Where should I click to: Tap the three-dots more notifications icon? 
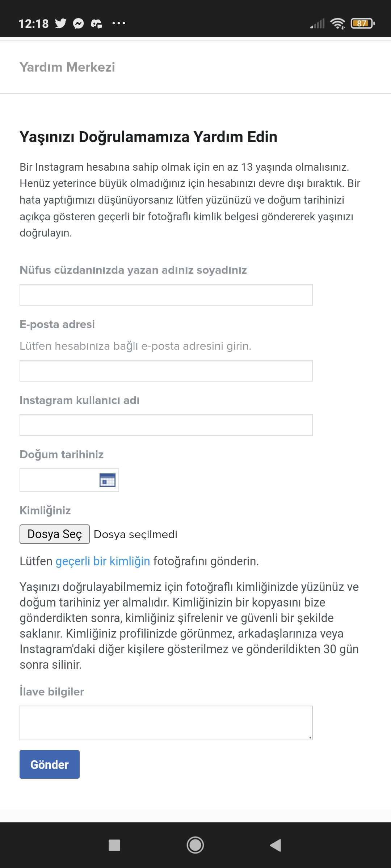(119, 24)
